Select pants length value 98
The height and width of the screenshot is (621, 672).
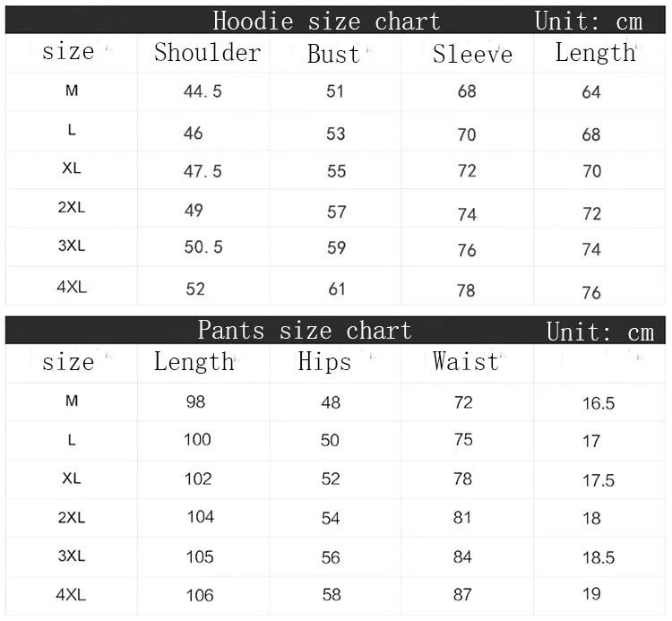[x=195, y=401]
